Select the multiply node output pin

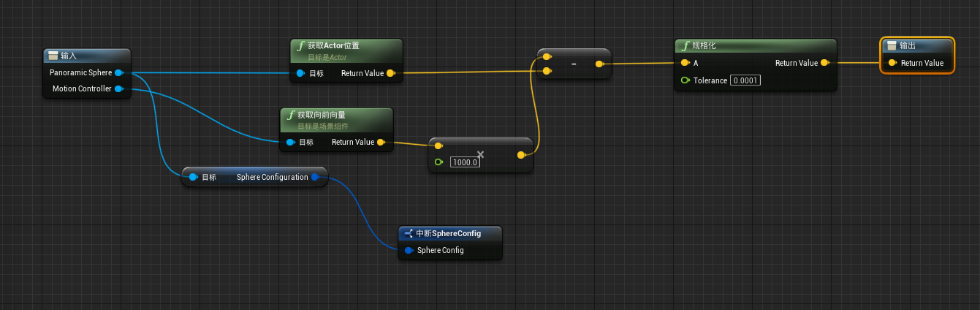pyautogui.click(x=521, y=155)
